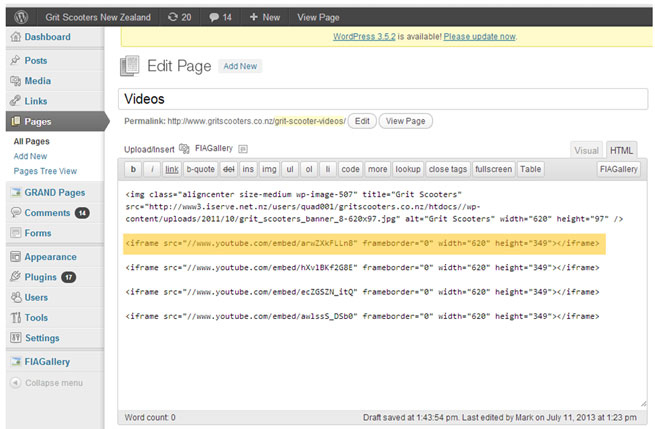This screenshot has width=655, height=429.
Task: Click the View Page button near permalink
Action: 405,121
